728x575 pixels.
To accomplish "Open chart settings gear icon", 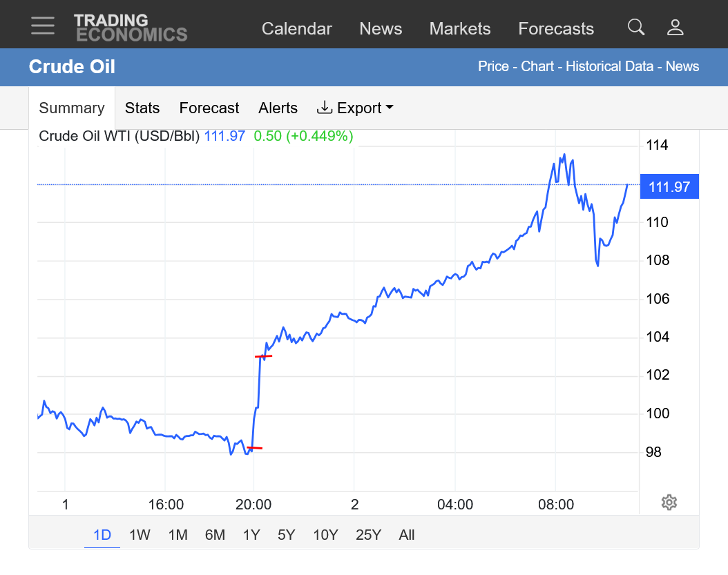I will (669, 503).
